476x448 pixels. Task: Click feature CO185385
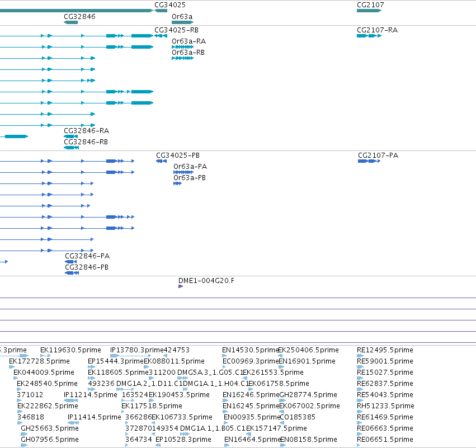point(298,417)
